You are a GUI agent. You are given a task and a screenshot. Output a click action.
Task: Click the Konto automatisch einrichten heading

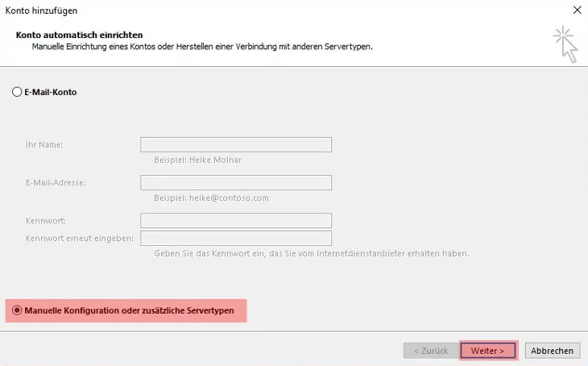point(79,35)
